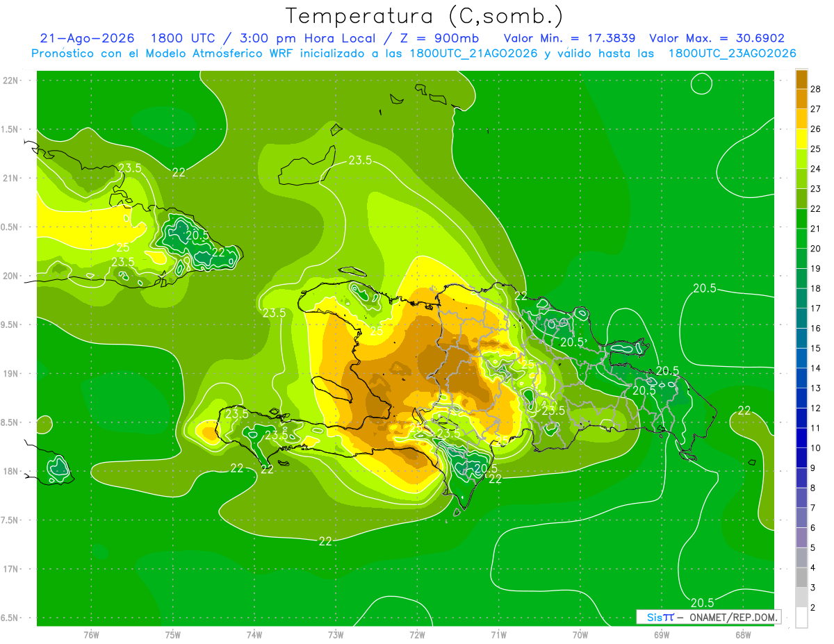This screenshot has width=834, height=644.
Task: Click the "71W" longitude axis label
Action: pyautogui.click(x=498, y=635)
